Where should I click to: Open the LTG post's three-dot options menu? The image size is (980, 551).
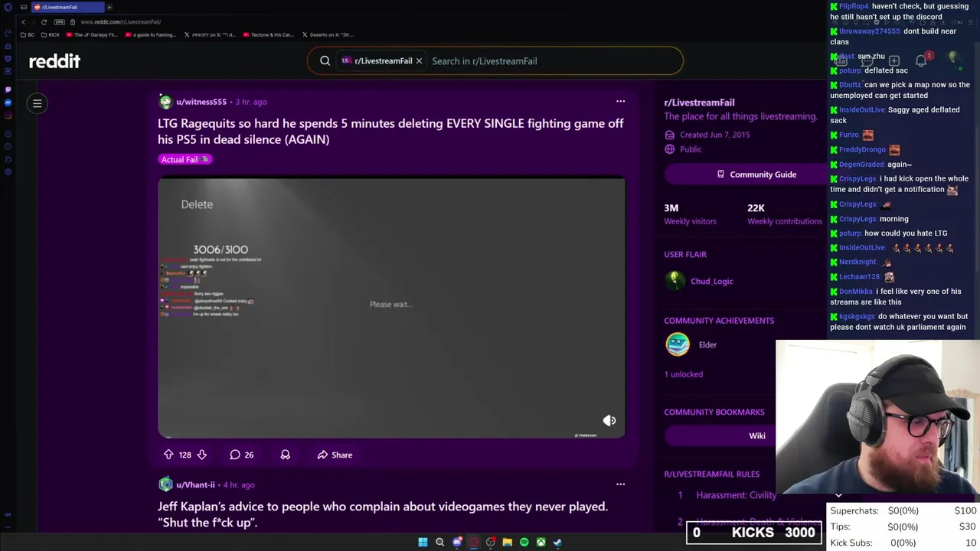pyautogui.click(x=620, y=101)
